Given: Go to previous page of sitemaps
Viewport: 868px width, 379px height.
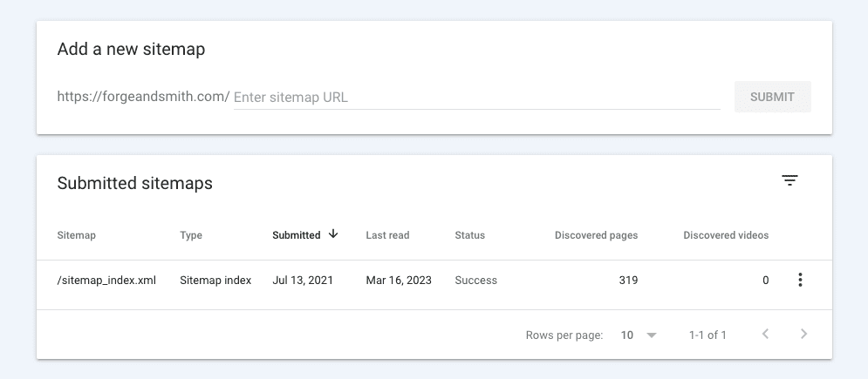Looking at the screenshot, I should click(x=765, y=335).
